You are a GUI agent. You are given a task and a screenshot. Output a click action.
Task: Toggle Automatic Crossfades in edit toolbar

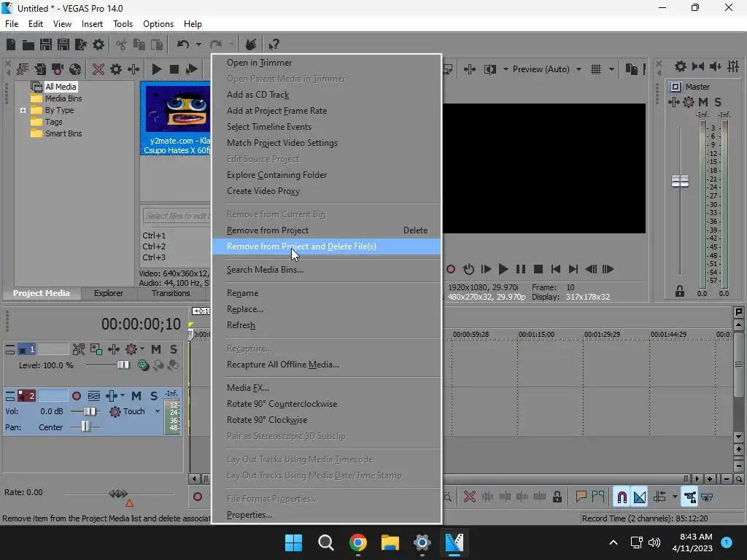(x=640, y=497)
